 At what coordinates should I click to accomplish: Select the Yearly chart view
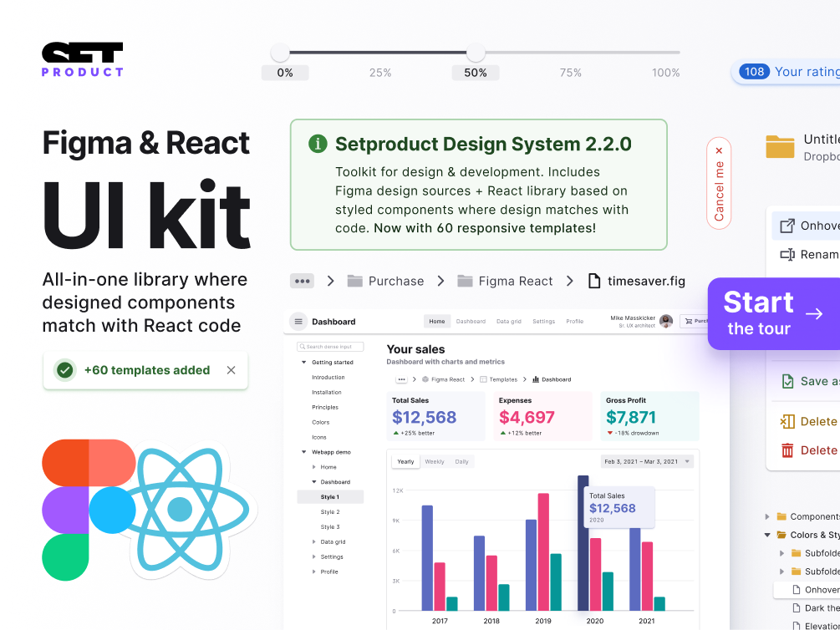point(405,462)
